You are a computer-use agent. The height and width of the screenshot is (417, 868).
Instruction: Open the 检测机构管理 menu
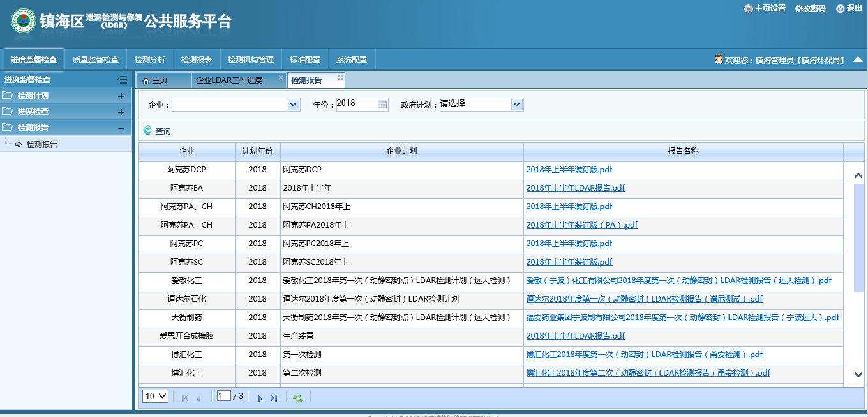(251, 60)
